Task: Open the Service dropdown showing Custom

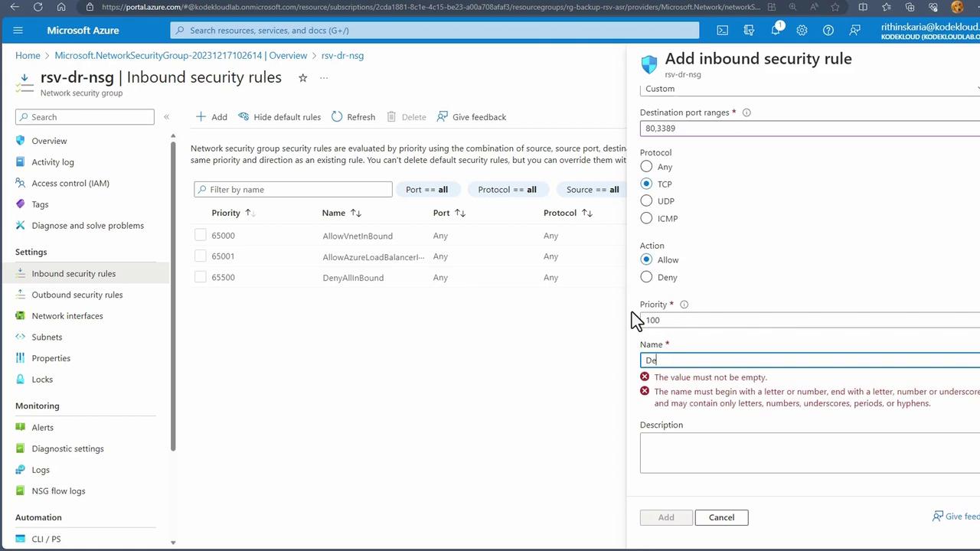Action: coord(810,89)
